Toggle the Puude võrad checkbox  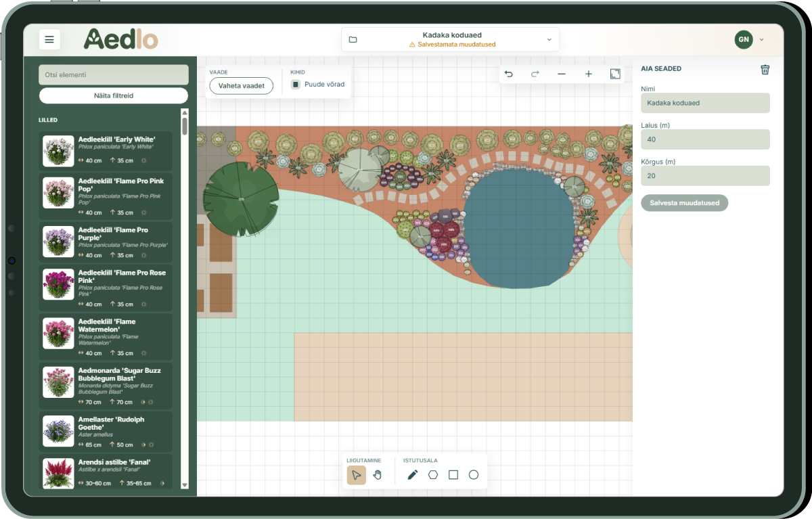point(296,85)
